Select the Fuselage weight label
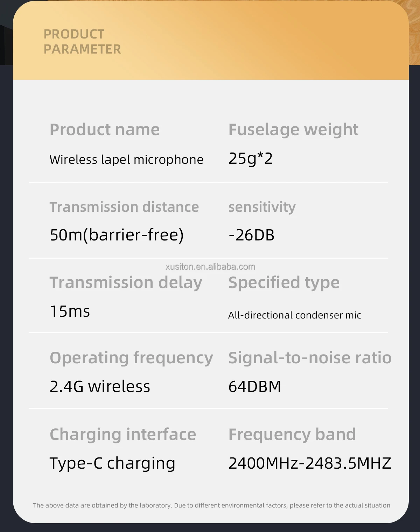420x532 pixels. click(x=293, y=129)
